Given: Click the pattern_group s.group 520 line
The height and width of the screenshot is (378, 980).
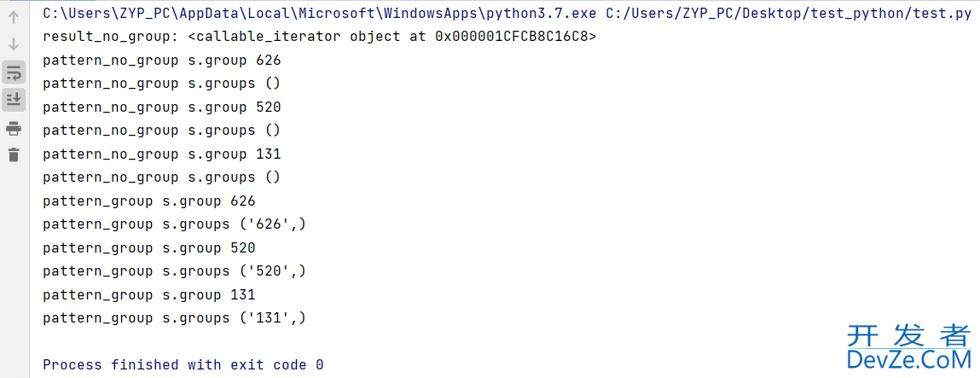Looking at the screenshot, I should [149, 248].
